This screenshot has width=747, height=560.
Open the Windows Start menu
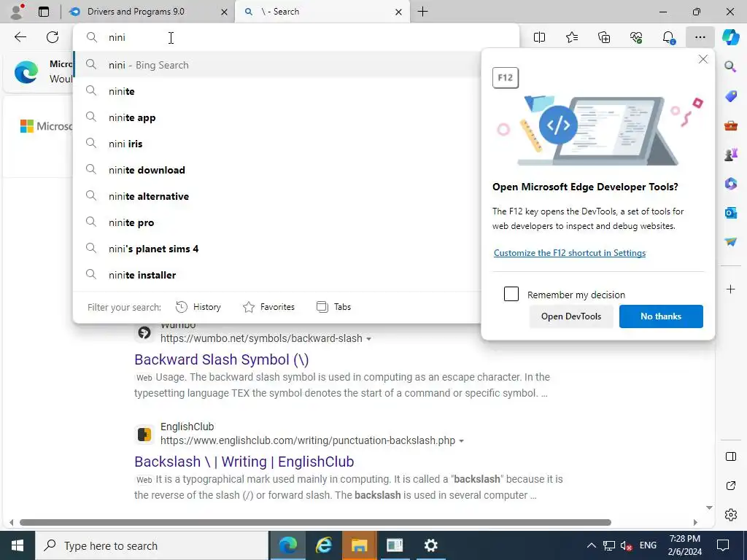(18, 545)
